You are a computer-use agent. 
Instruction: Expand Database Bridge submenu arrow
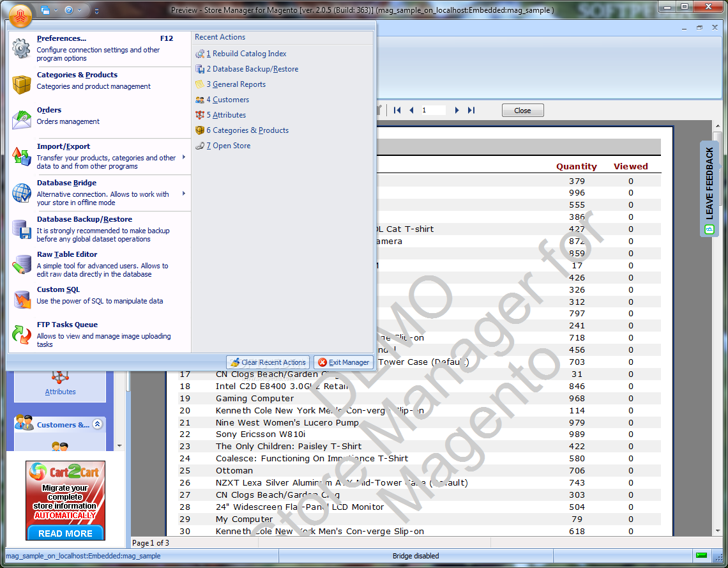184,193
